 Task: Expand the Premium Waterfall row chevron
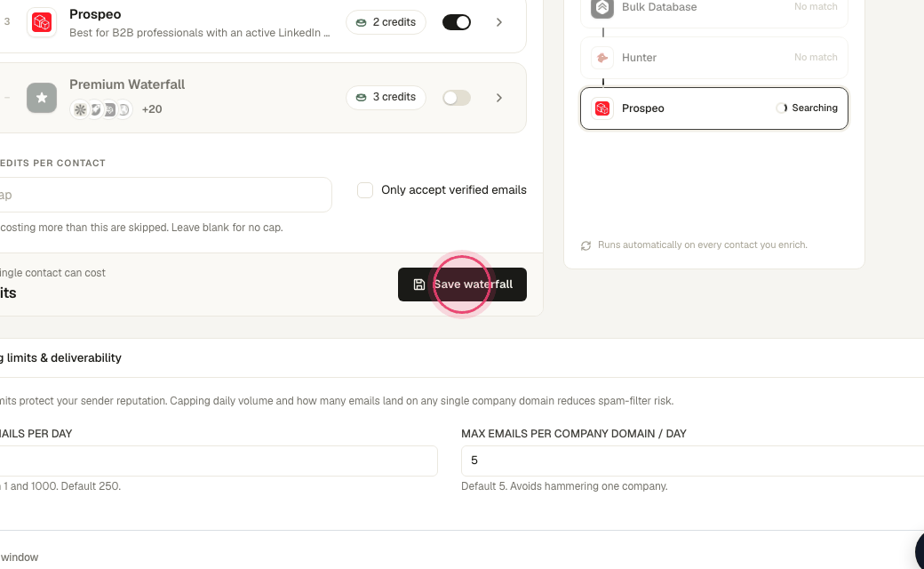[x=499, y=98]
